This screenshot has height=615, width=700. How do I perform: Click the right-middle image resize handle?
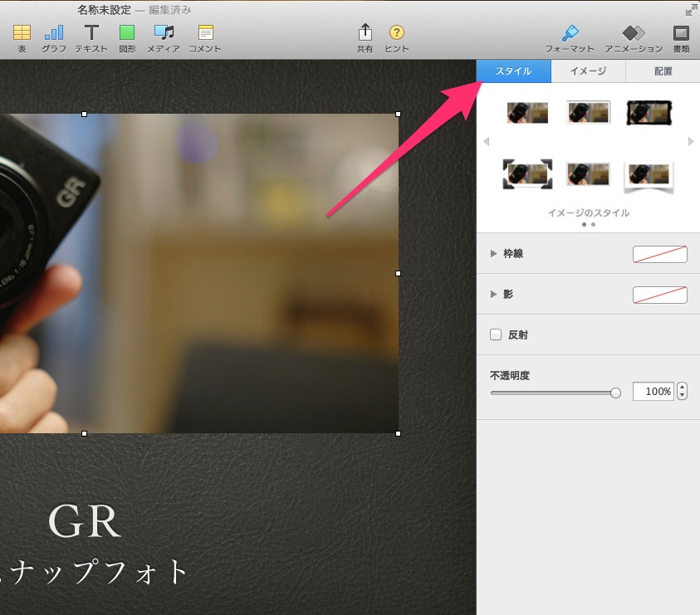[x=399, y=273]
